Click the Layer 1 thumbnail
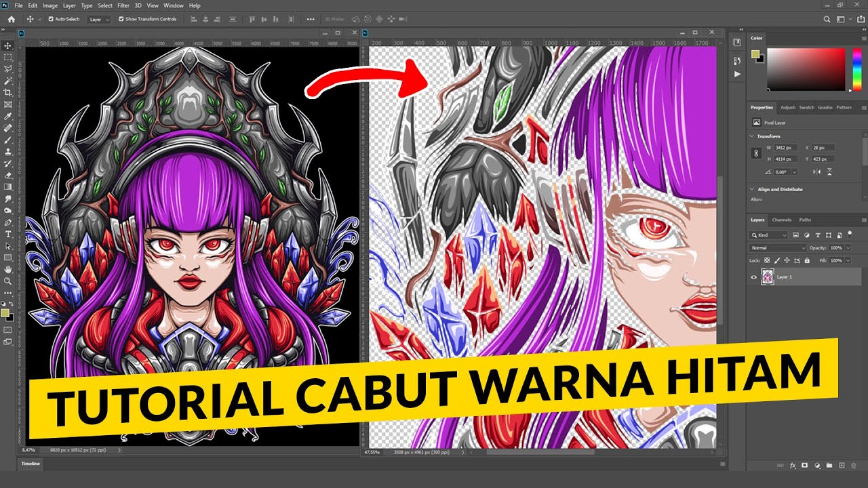The width and height of the screenshot is (868, 488). (x=768, y=277)
